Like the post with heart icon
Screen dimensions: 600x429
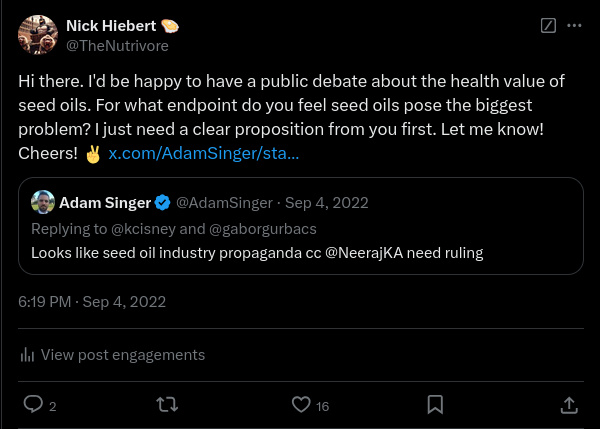[301, 405]
